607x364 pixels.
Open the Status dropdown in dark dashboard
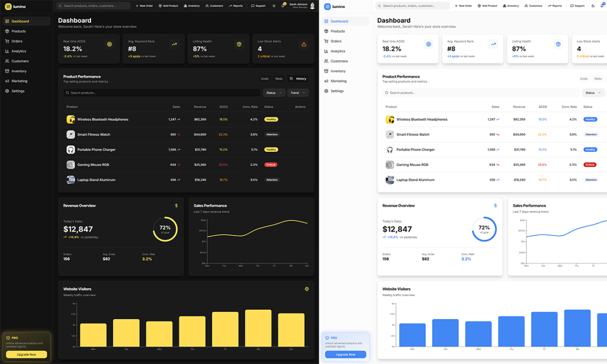point(274,93)
